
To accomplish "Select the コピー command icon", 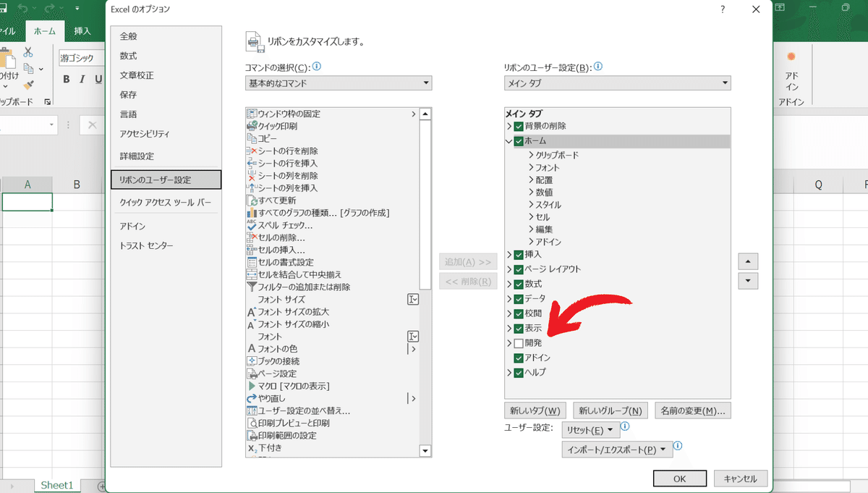I will pyautogui.click(x=252, y=138).
